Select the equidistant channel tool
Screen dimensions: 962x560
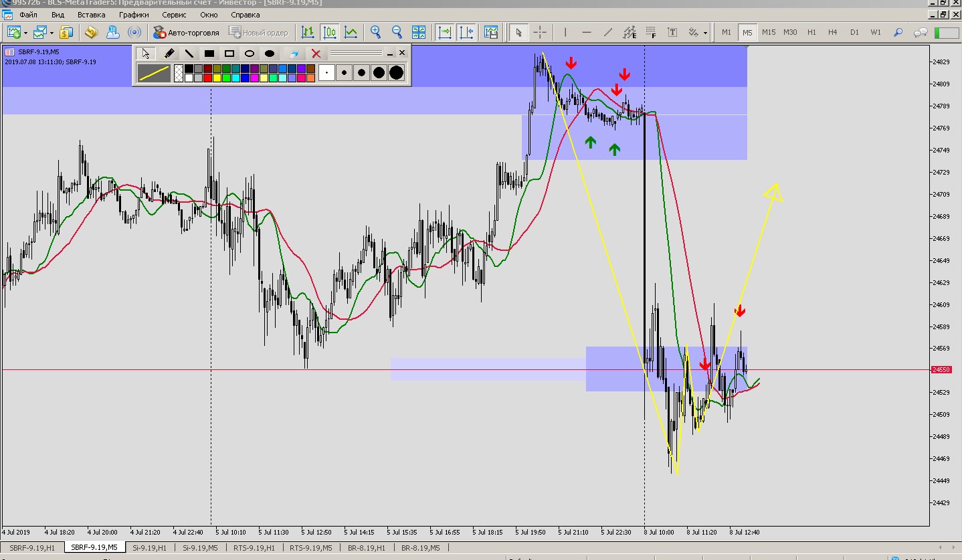630,32
